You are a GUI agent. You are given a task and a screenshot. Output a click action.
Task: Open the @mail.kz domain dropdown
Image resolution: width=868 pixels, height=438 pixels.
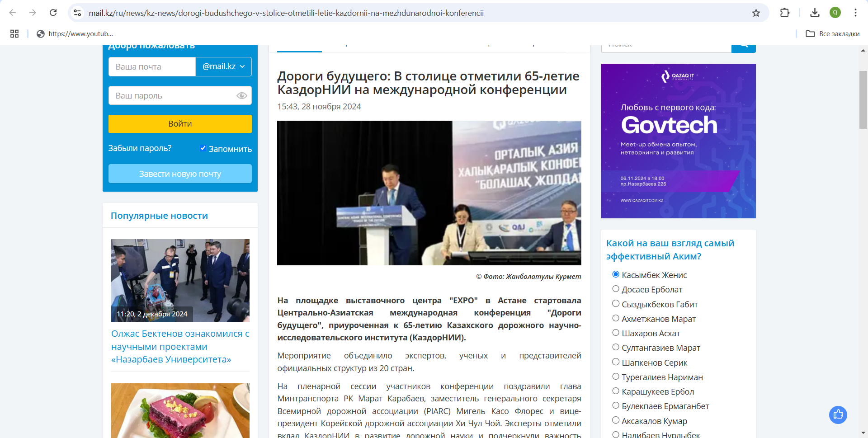click(223, 66)
